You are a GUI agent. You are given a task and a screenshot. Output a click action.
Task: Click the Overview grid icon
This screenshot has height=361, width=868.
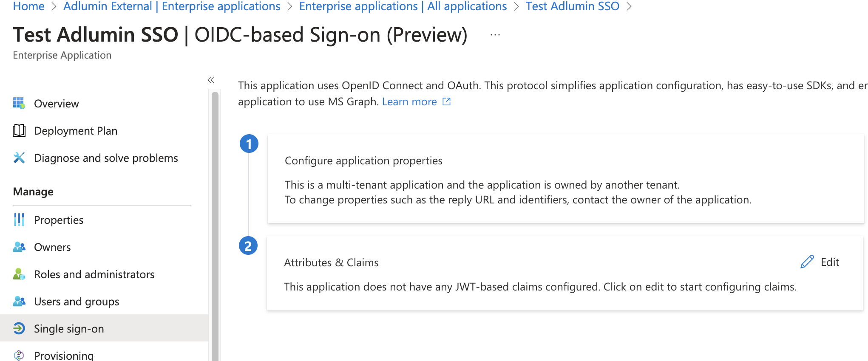19,103
